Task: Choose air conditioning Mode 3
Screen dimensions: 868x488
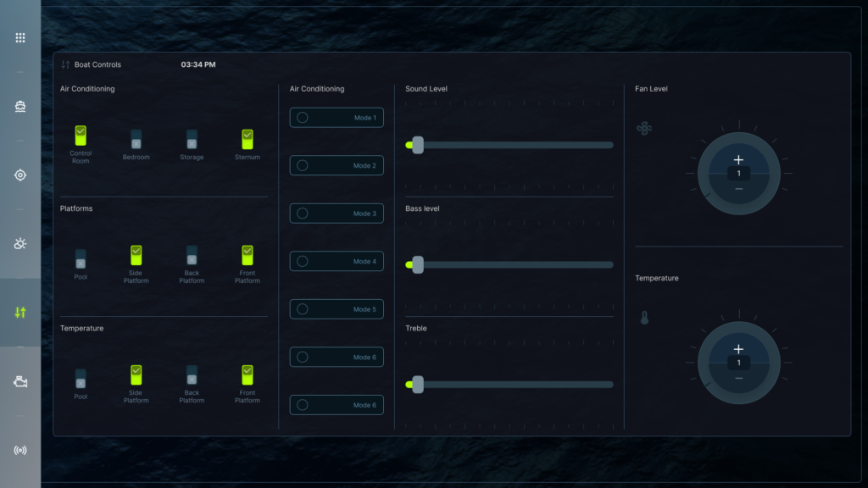Action: coord(337,213)
